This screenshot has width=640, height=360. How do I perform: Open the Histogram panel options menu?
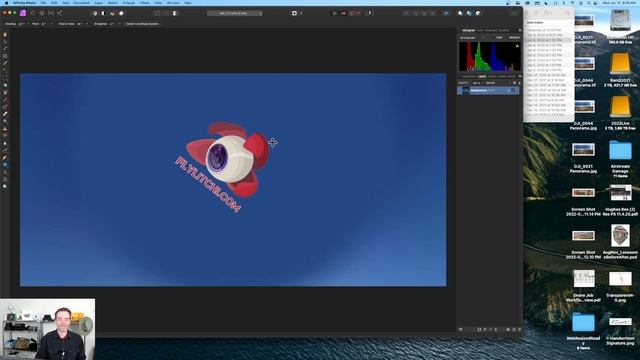click(x=520, y=30)
